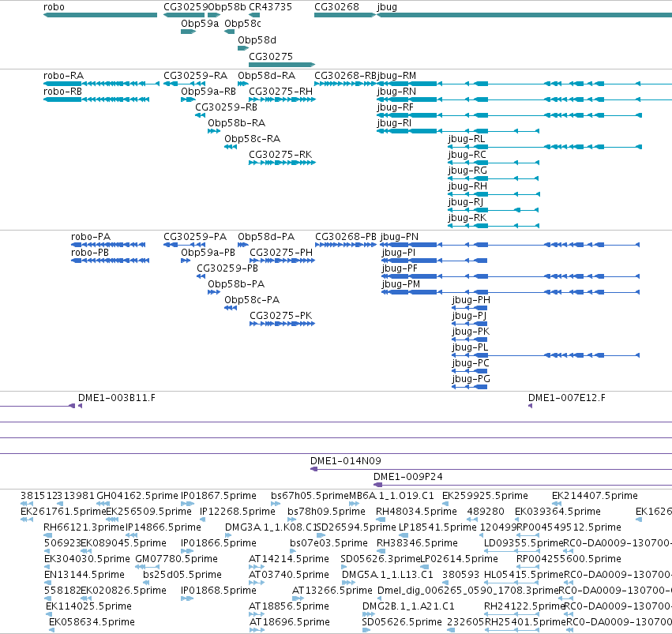The width and height of the screenshot is (672, 634).
Task: Select the CG30275-PK protein label
Action: point(280,316)
